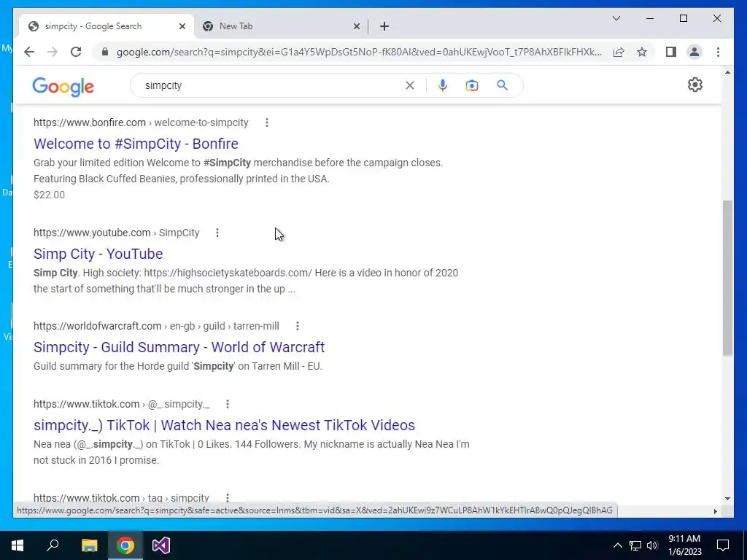Open Visual Studio from taskbar
This screenshot has height=560, width=747.
pyautogui.click(x=161, y=545)
